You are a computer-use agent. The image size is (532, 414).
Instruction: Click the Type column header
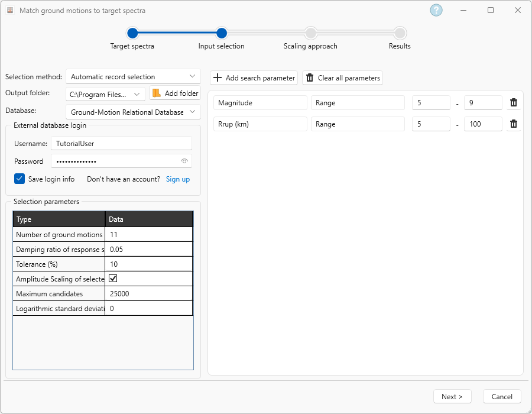pyautogui.click(x=59, y=219)
